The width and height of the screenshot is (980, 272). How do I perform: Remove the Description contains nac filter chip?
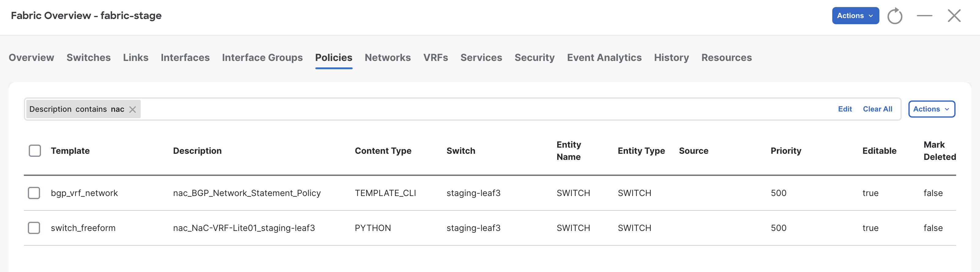132,109
